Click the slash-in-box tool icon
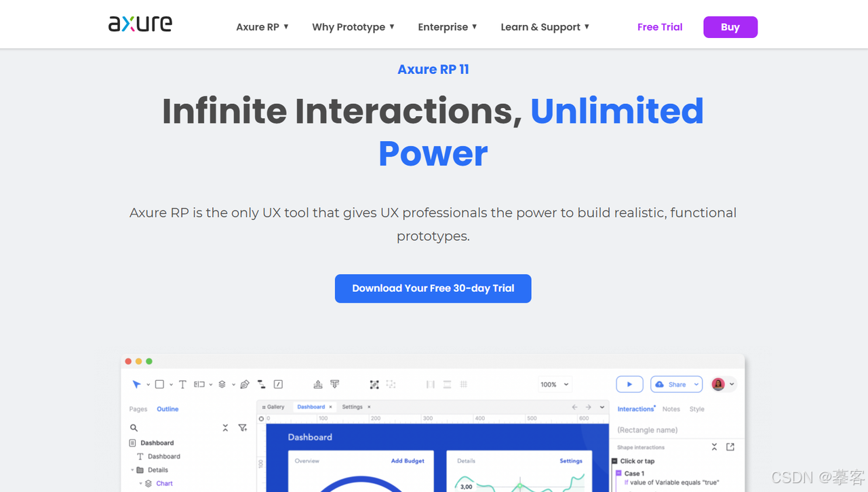Viewport: 868px width, 492px height. point(278,384)
